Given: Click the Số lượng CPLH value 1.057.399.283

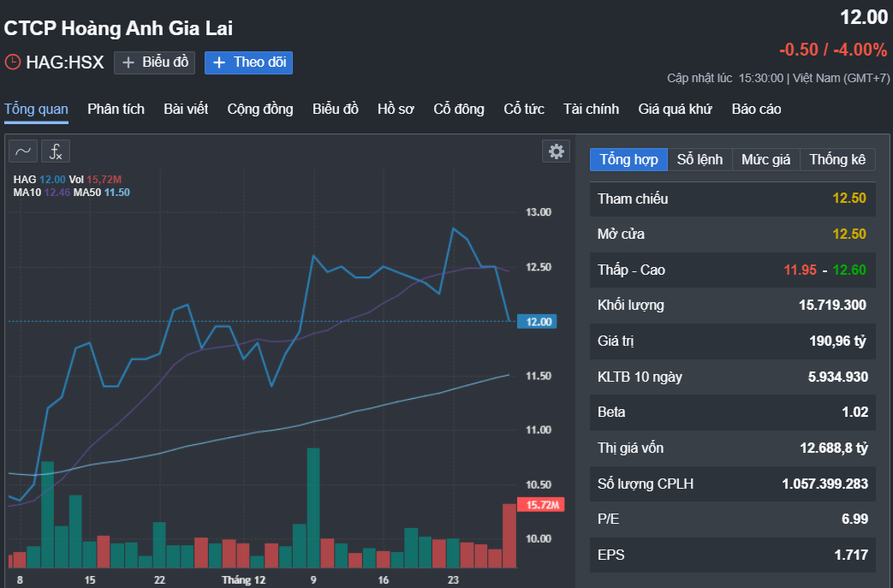Looking at the screenshot, I should coord(825,484).
